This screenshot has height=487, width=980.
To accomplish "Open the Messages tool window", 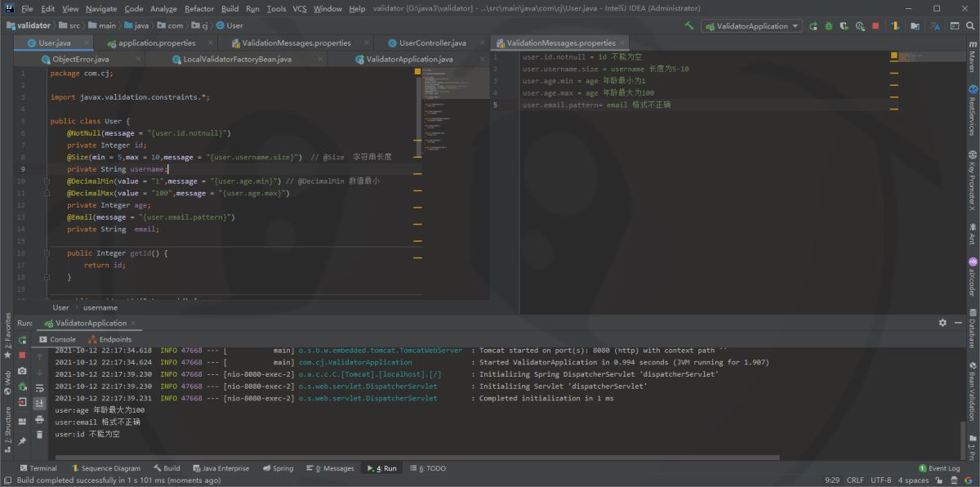I will (x=330, y=468).
